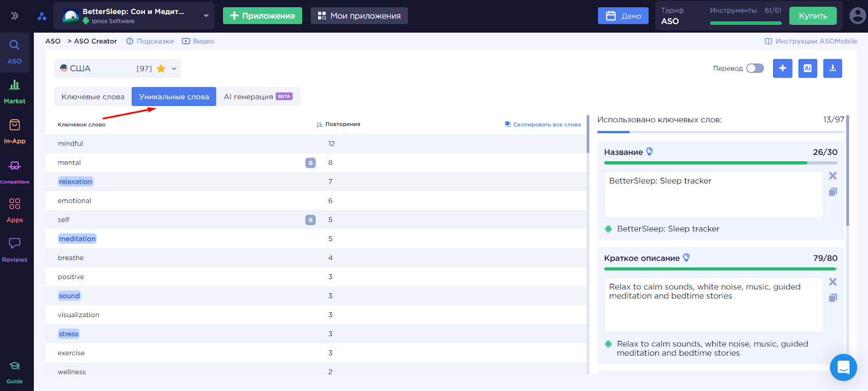This screenshot has width=868, height=391.
Task: Open the In-App sidebar section
Action: (15, 131)
